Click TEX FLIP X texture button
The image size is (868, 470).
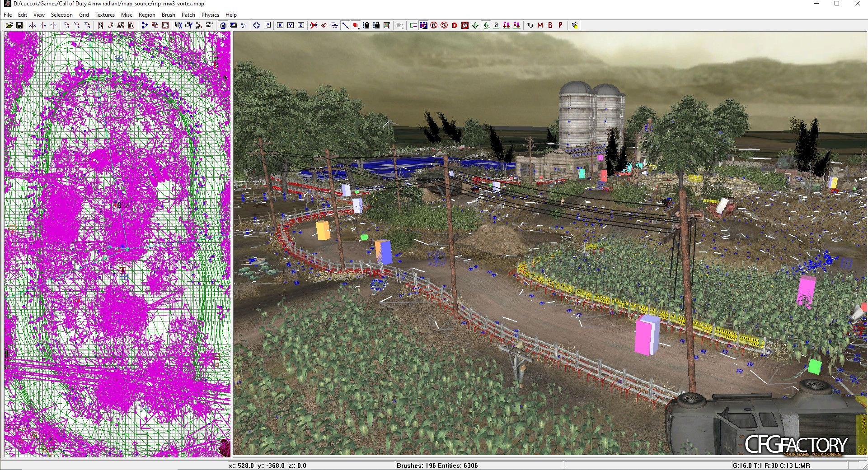[178, 25]
